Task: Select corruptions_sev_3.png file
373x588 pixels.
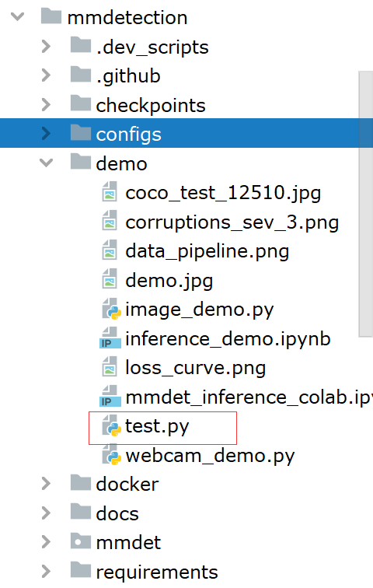Action: point(232,222)
